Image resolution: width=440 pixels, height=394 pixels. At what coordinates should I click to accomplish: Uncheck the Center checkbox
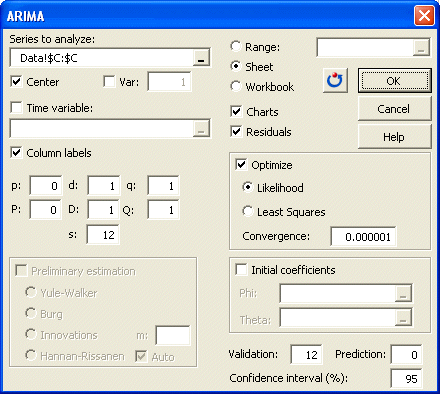(16, 81)
